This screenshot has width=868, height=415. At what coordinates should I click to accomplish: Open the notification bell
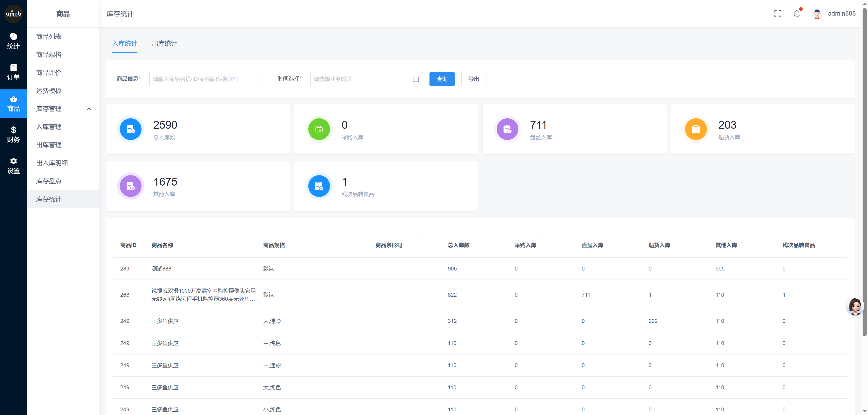pos(797,14)
